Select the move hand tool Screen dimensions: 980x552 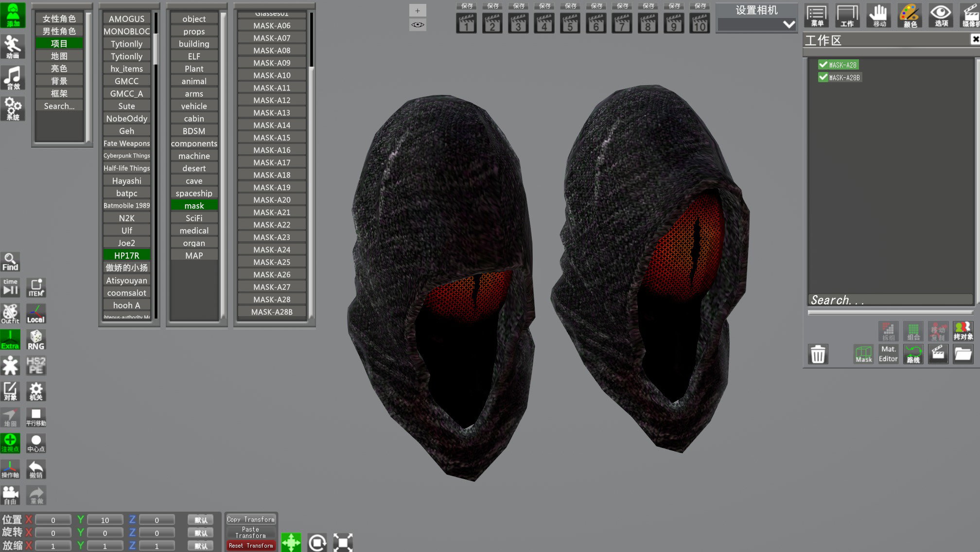tap(879, 15)
